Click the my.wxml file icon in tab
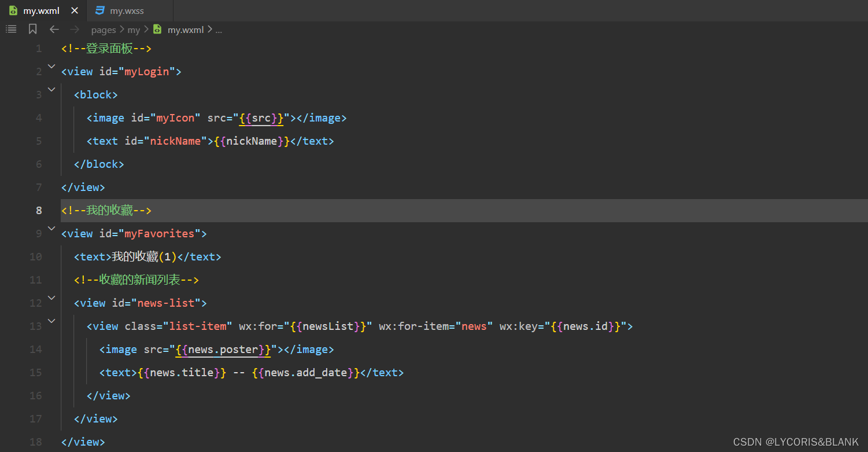This screenshot has height=452, width=868. (13, 10)
